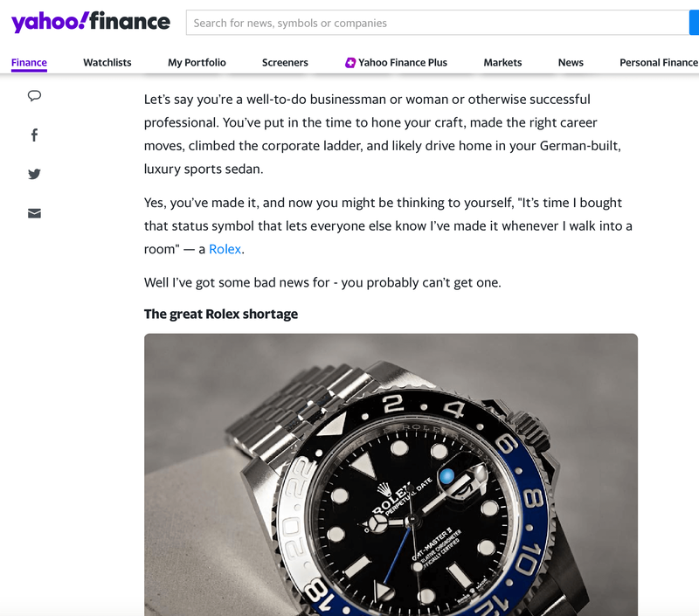Select the Watchlists tab
This screenshot has height=616, width=699.
coord(107,62)
